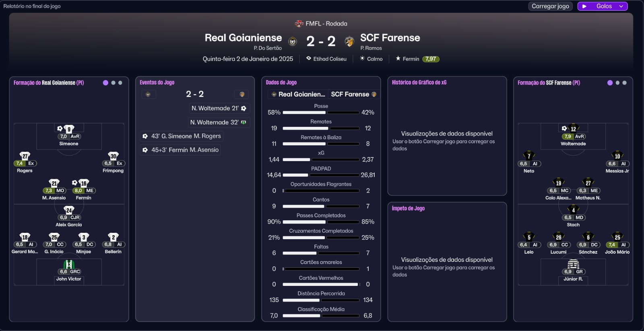Click the Etihad Coliseu stadium icon

pyautogui.click(x=309, y=58)
